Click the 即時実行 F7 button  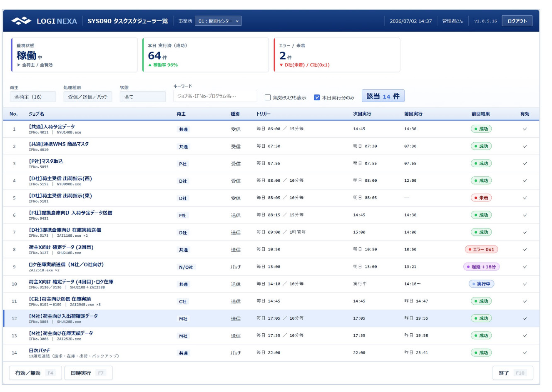tap(88, 373)
